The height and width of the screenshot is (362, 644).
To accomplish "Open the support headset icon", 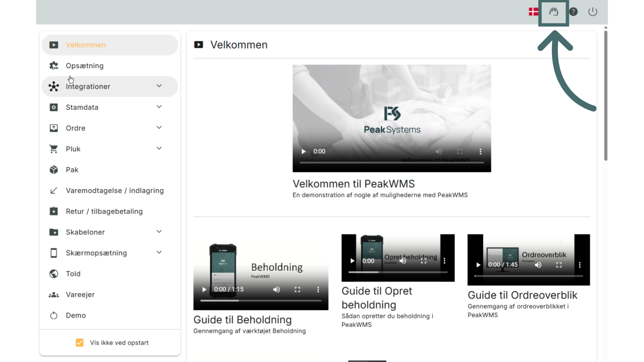I will (553, 12).
